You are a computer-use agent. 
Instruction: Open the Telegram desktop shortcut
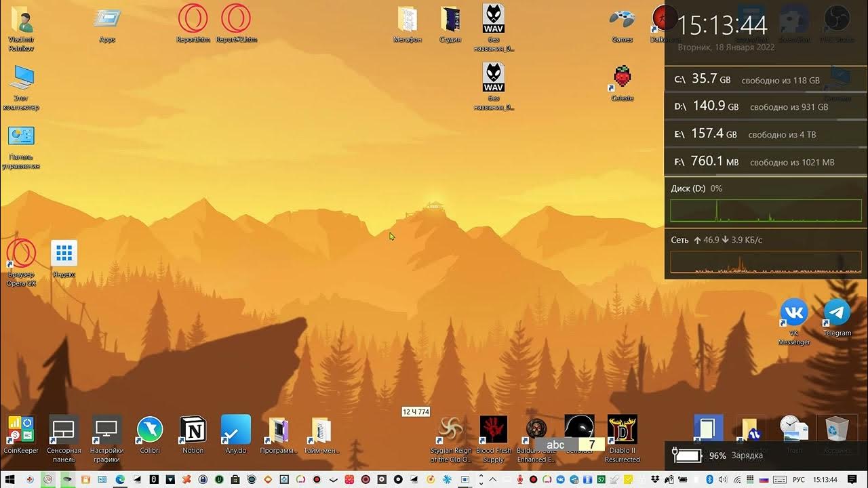pyautogui.click(x=837, y=317)
